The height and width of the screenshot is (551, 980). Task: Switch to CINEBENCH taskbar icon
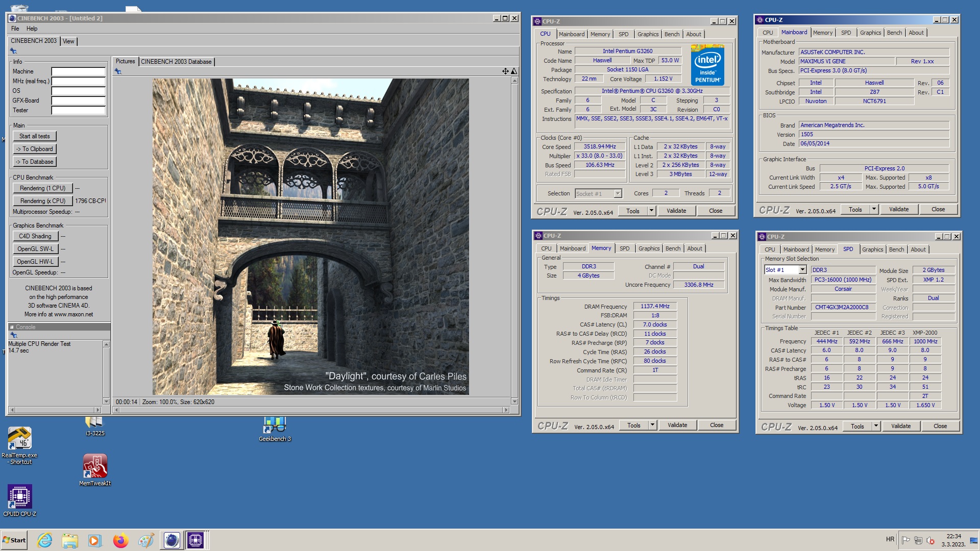[x=171, y=540]
